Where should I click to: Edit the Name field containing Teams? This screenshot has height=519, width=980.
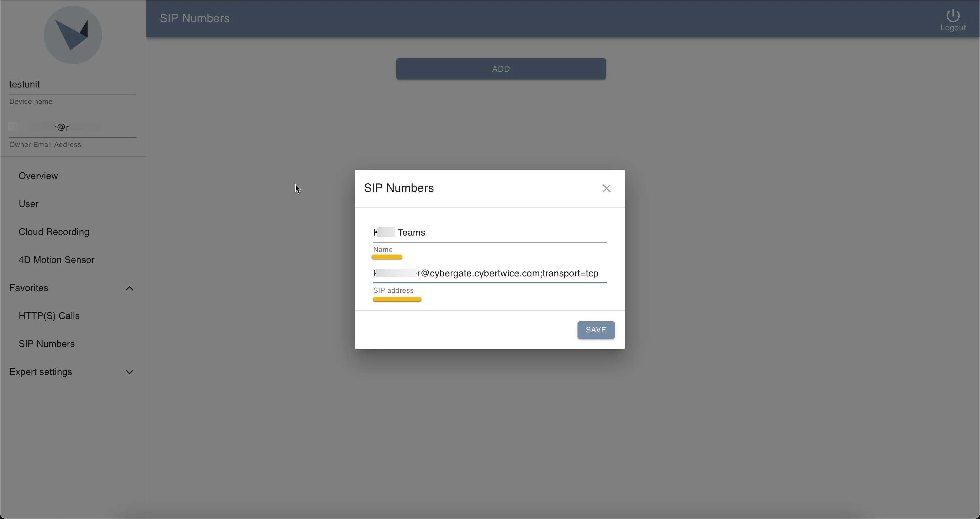coord(490,232)
